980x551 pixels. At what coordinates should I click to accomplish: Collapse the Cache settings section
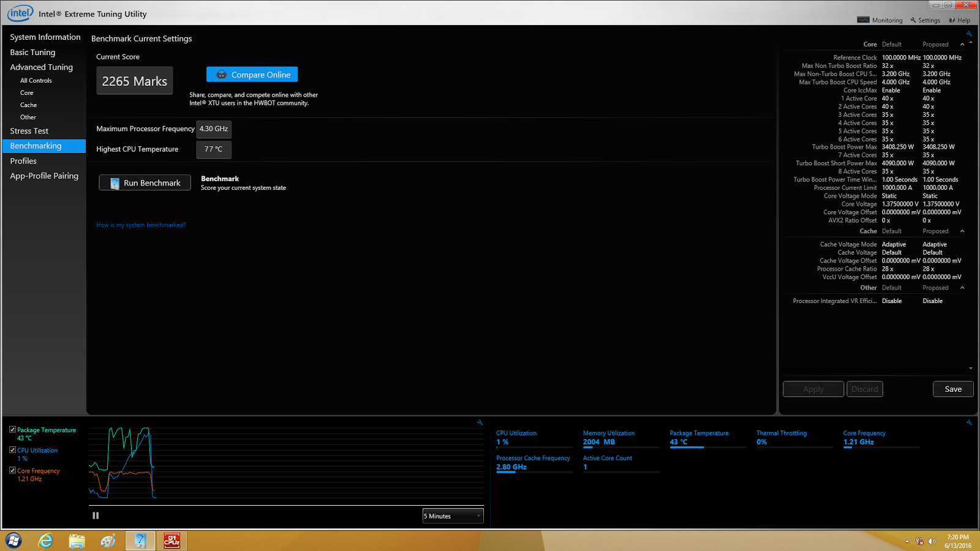pos(962,231)
